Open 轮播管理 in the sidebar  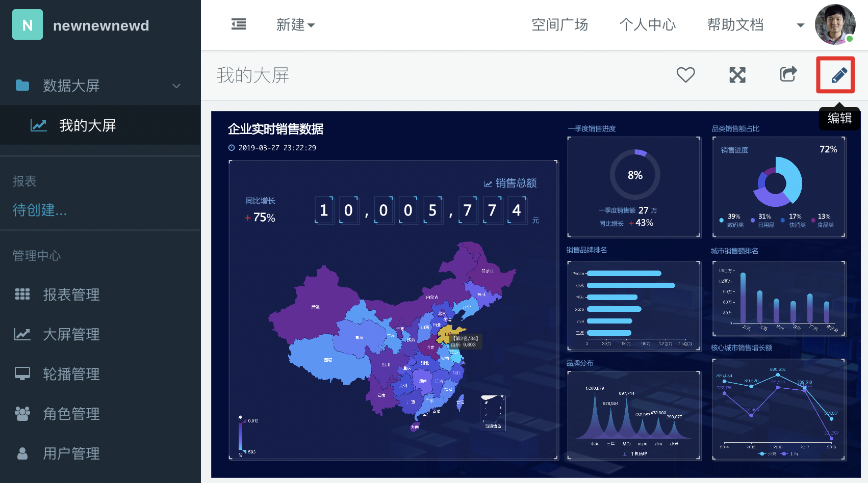click(x=71, y=374)
